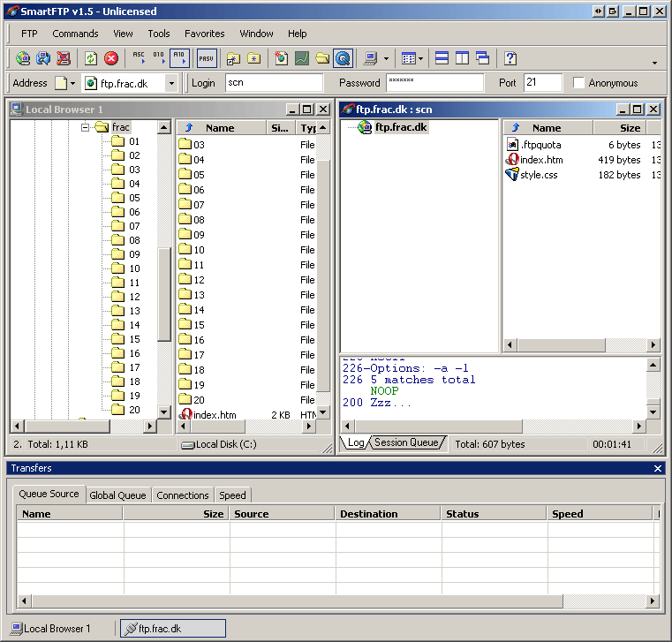Select 010 binary transfer mode
672x642 pixels.
159,58
